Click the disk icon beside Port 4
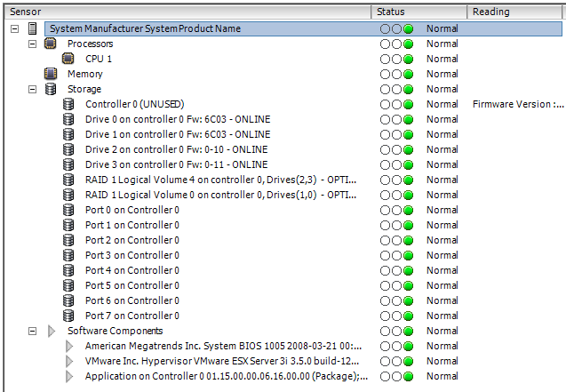The image size is (566, 392). (x=68, y=270)
